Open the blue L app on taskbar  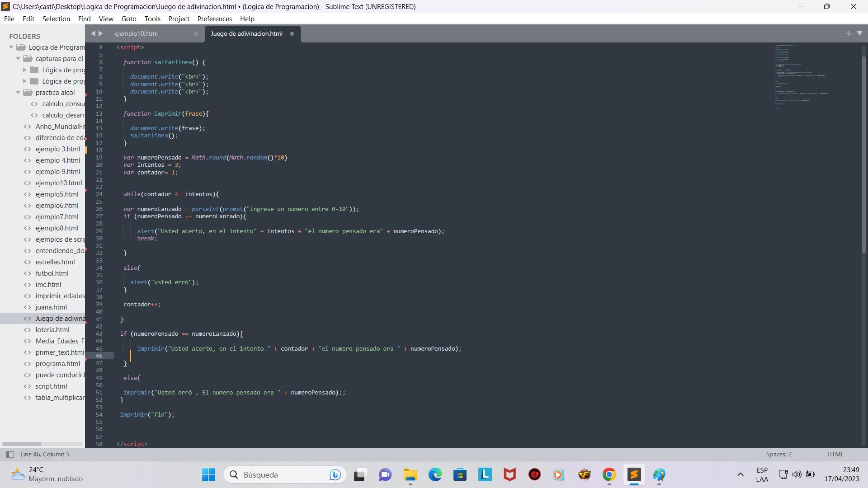[x=485, y=474]
